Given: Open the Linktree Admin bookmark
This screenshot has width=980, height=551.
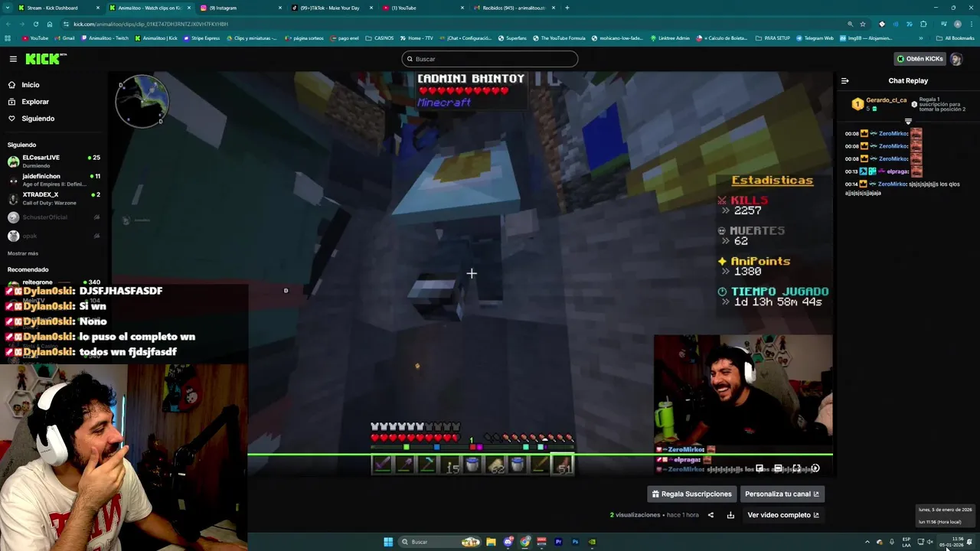Looking at the screenshot, I should click(670, 37).
